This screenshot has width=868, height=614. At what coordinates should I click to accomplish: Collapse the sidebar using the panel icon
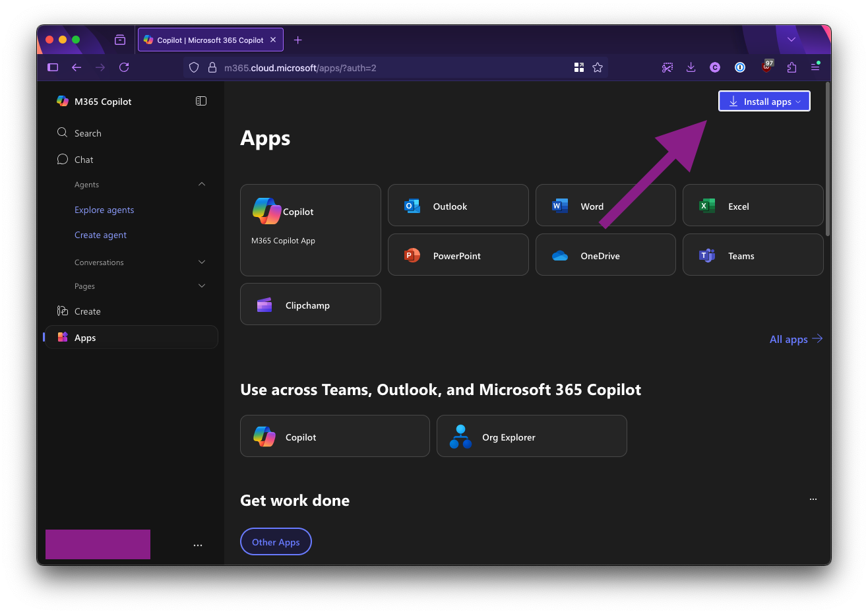point(201,101)
